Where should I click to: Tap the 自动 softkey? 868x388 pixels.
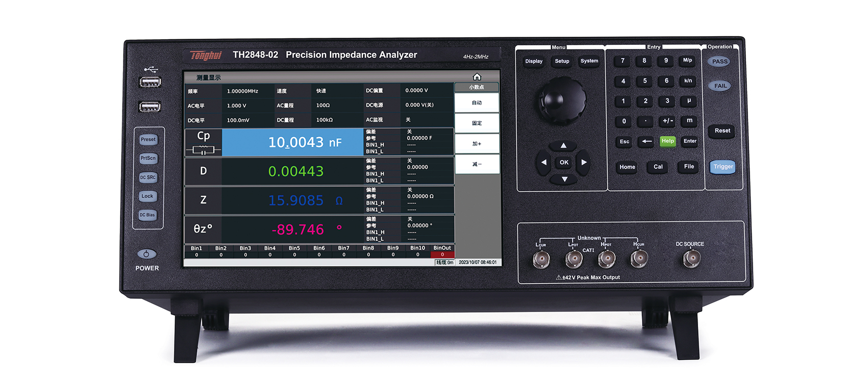coord(477,103)
